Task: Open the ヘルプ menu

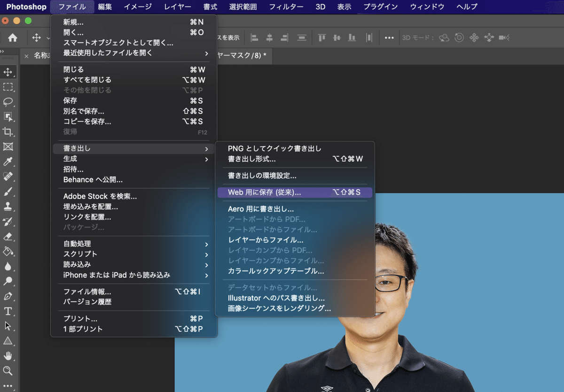Action: pyautogui.click(x=467, y=7)
